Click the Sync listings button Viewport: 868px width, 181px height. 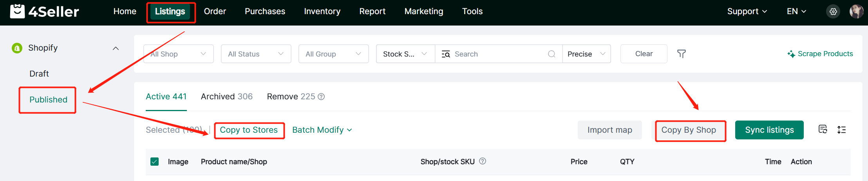point(769,130)
